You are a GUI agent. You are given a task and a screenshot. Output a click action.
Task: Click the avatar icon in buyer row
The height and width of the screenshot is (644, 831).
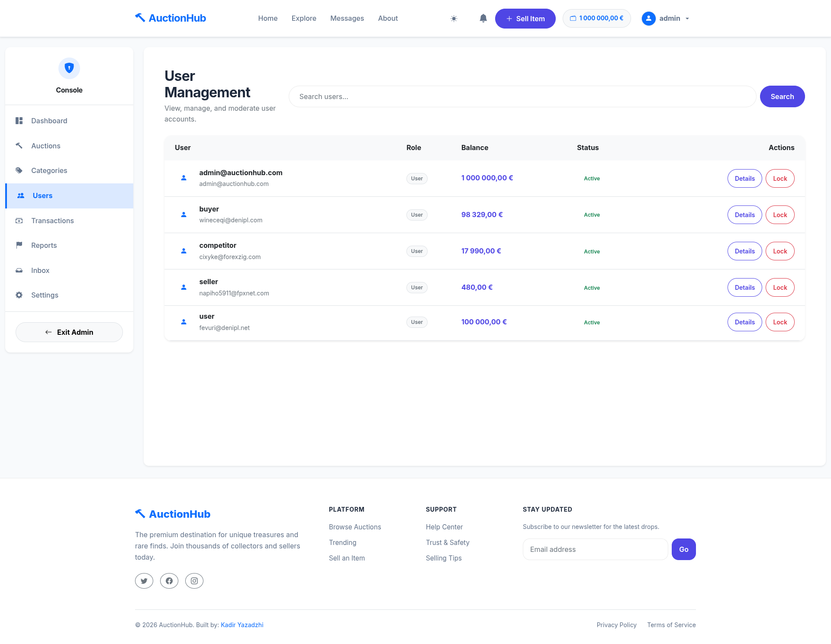tap(184, 215)
